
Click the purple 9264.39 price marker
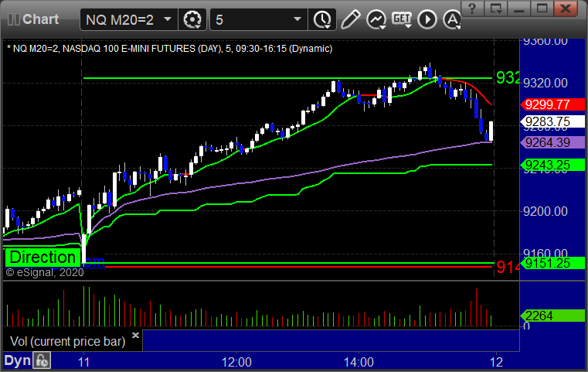point(552,142)
